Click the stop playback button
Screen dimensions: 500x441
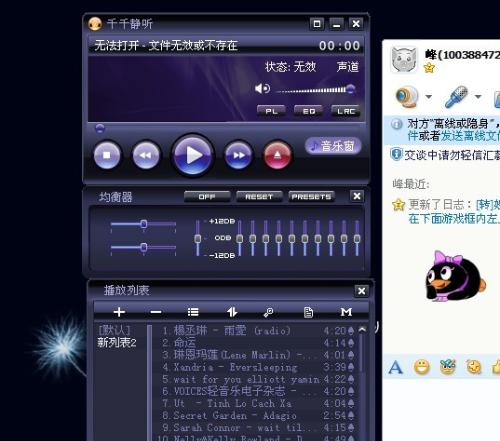[107, 155]
